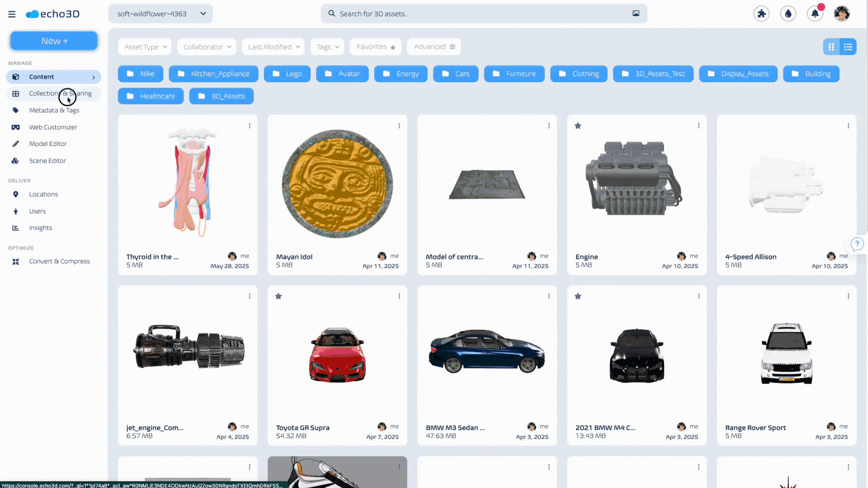Open the Asset Type dropdown
Screen dimensions: 868x488
[x=145, y=47]
